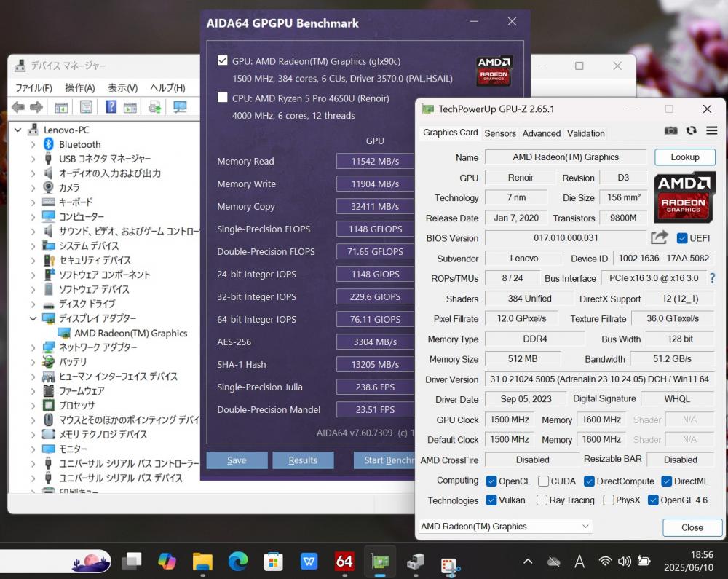Image resolution: width=728 pixels, height=579 pixels.
Task: Click the Wi-Fi tray icon
Action: pos(604,561)
